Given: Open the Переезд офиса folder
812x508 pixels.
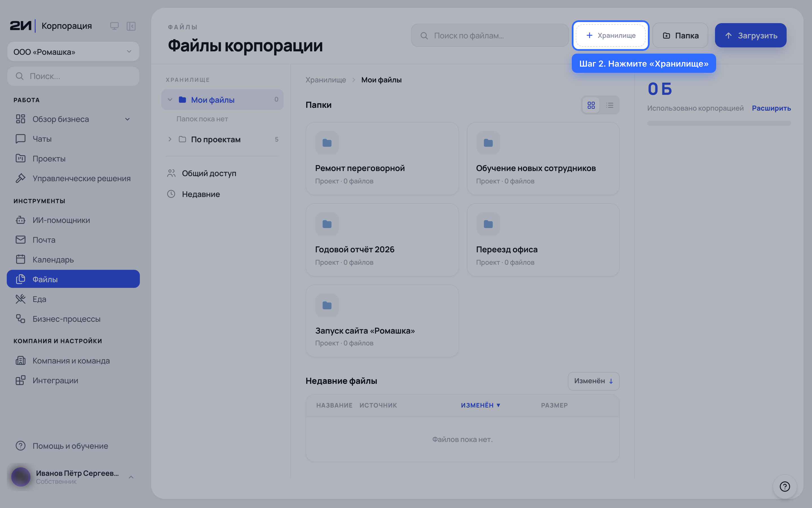Looking at the screenshot, I should tap(543, 240).
